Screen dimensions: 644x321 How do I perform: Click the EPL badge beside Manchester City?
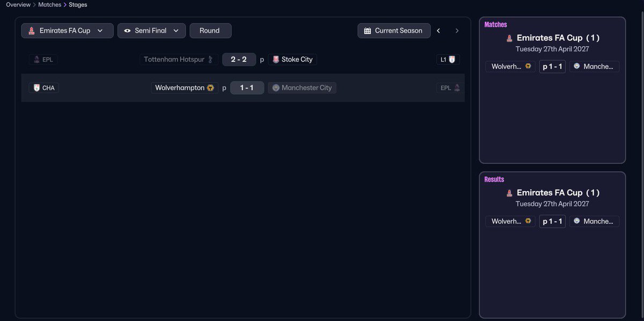coord(450,87)
